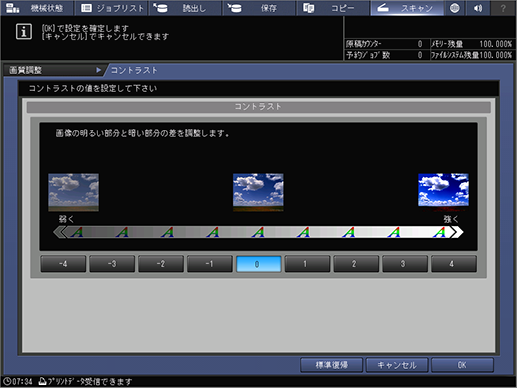Screen dimensions: 517x388
Task: Click the clock icon in status bar
Action: tap(7, 381)
